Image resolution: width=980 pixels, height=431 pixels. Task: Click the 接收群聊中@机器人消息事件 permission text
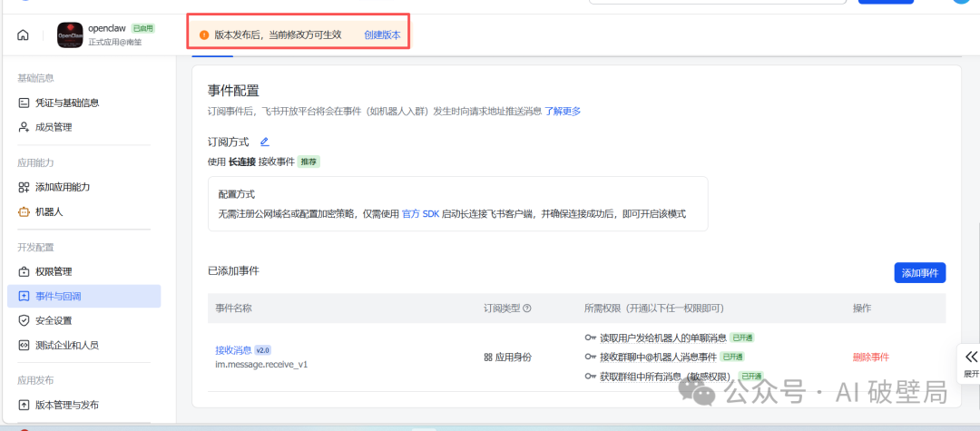pyautogui.click(x=658, y=358)
